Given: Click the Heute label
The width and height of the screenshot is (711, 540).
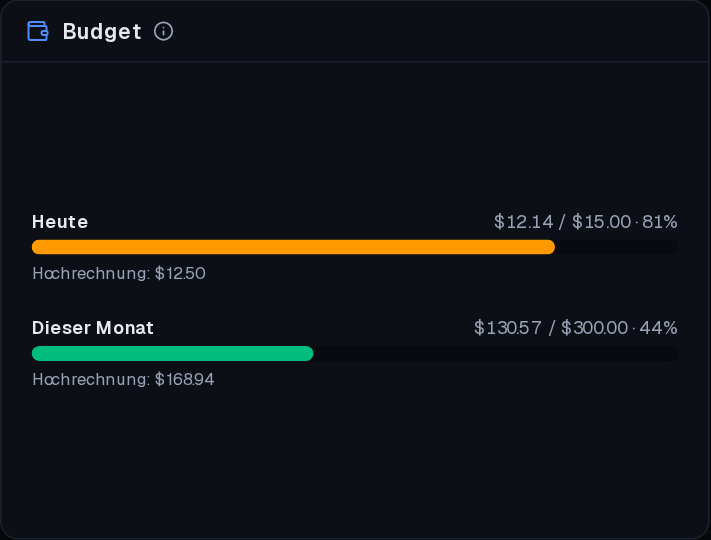Looking at the screenshot, I should click(60, 222).
